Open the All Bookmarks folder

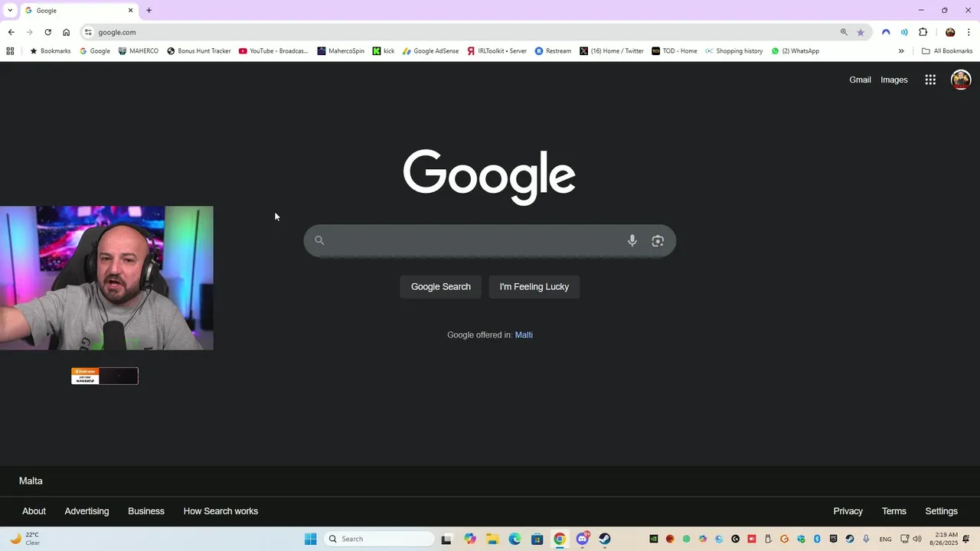pyautogui.click(x=947, y=51)
